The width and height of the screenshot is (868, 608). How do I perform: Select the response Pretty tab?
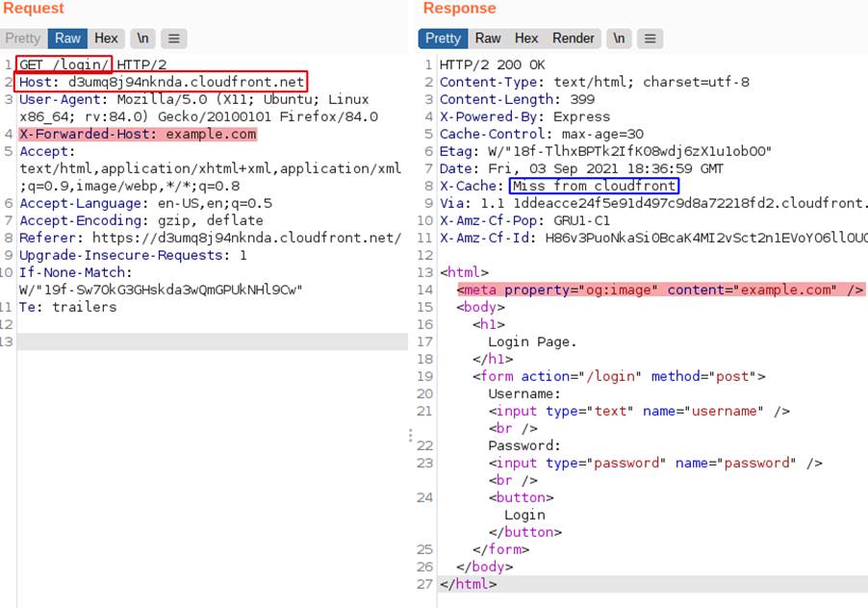click(x=443, y=38)
